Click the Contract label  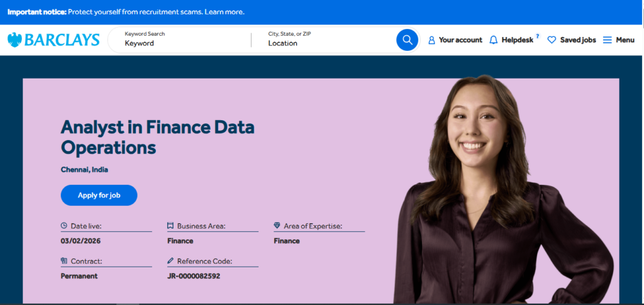click(86, 261)
